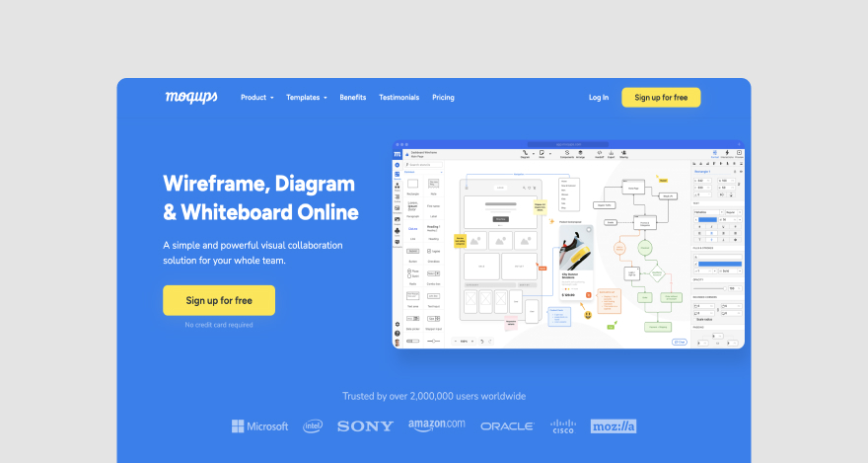The height and width of the screenshot is (463, 868).
Task: Switch to the Preview tab in the app preview
Action: [x=739, y=154]
